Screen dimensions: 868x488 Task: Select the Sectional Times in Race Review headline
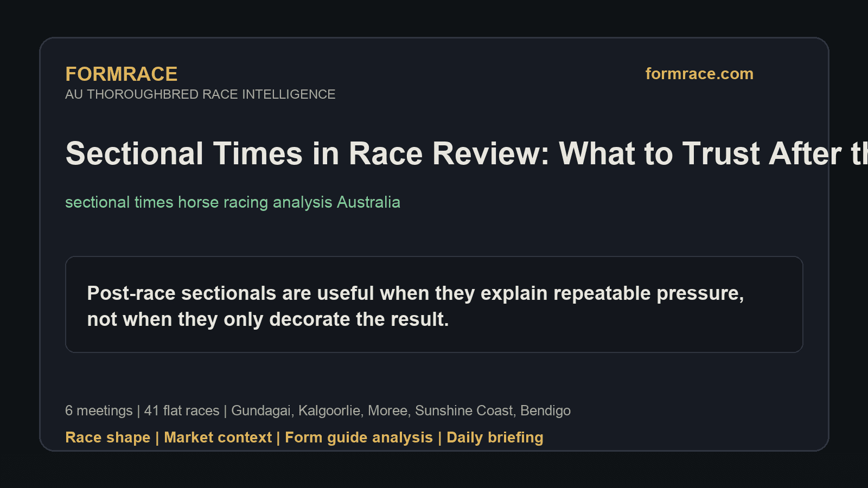(x=467, y=153)
